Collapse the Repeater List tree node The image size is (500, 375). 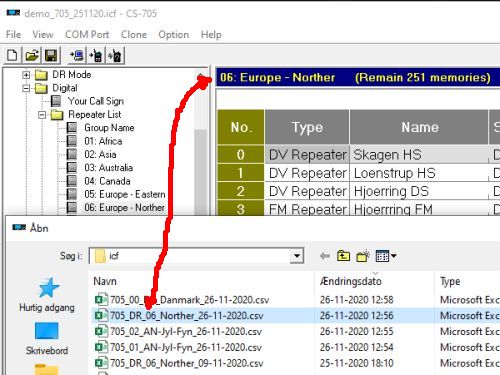tap(42, 115)
